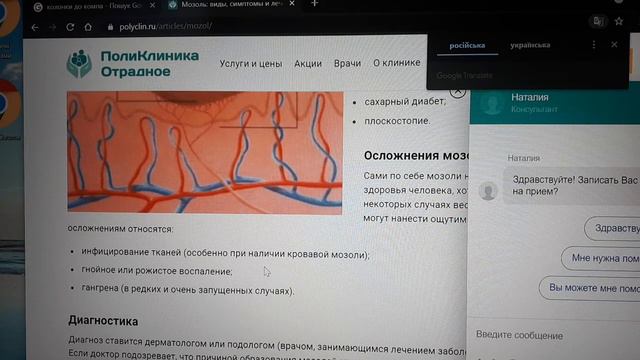
Task: Select українська language in translate popup
Action: click(x=530, y=45)
